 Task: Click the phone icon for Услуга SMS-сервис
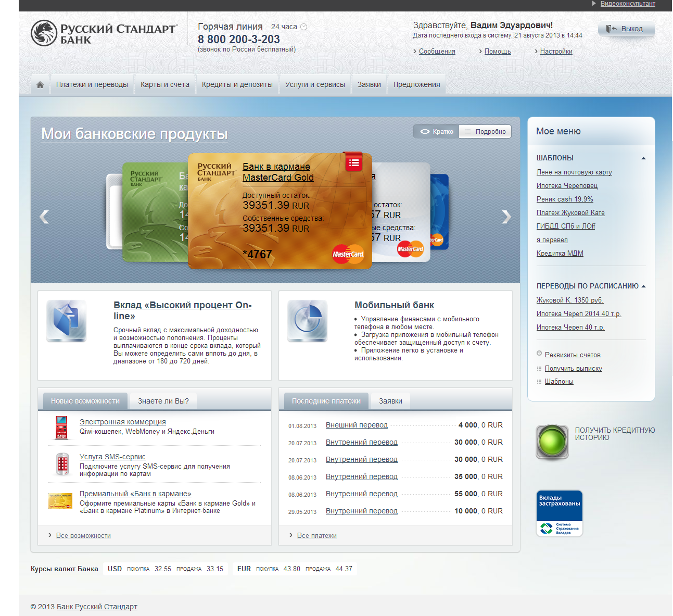pos(62,464)
